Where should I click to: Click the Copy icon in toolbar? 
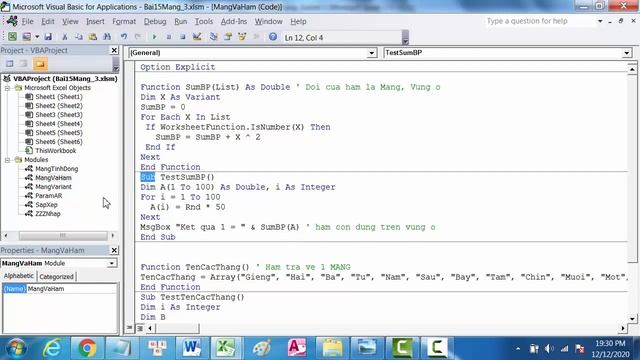(x=79, y=37)
